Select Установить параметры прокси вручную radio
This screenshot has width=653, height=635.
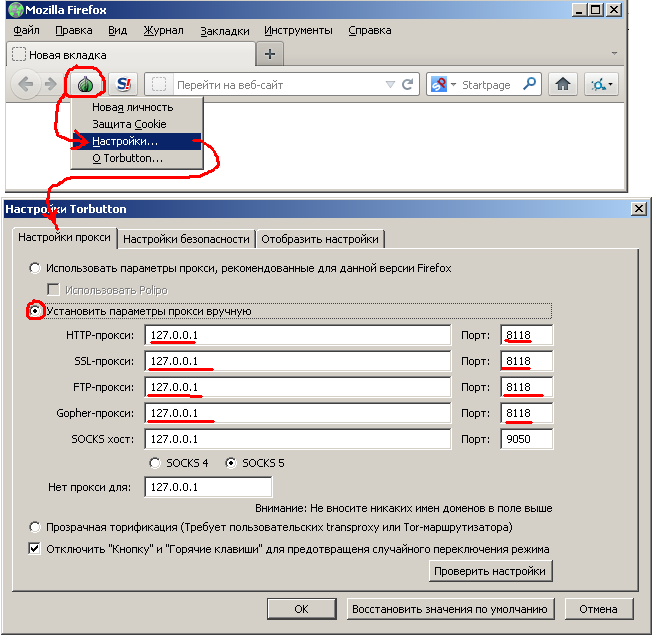35,311
